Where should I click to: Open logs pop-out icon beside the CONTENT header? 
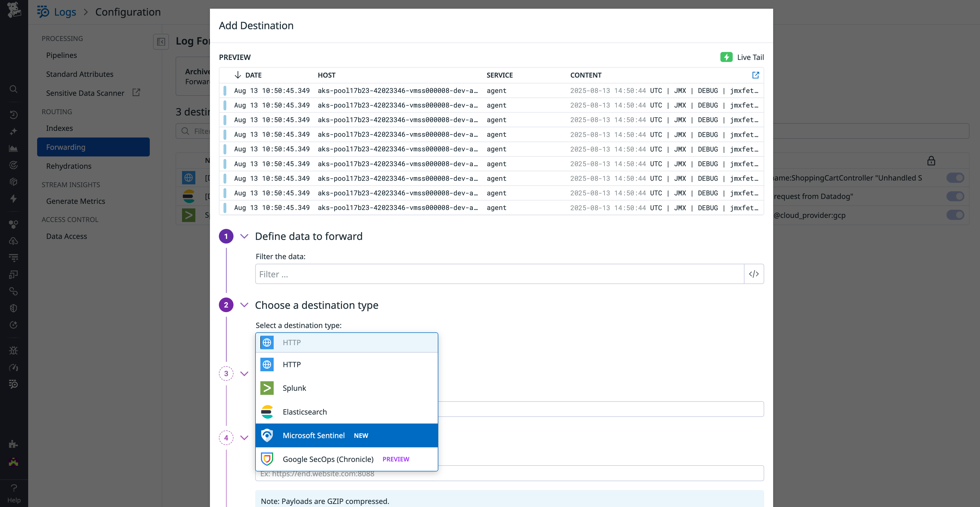[x=755, y=75]
